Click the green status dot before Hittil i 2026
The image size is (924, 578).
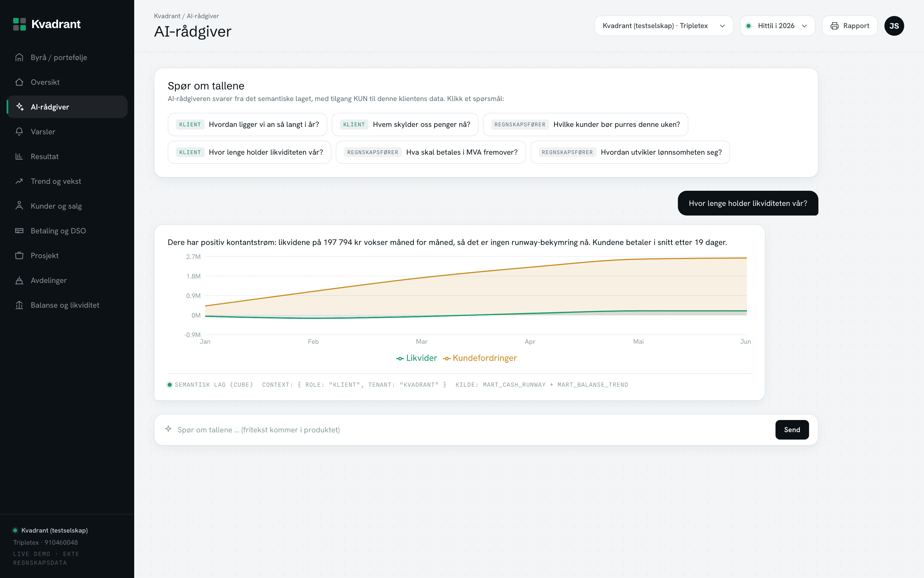pyautogui.click(x=749, y=26)
